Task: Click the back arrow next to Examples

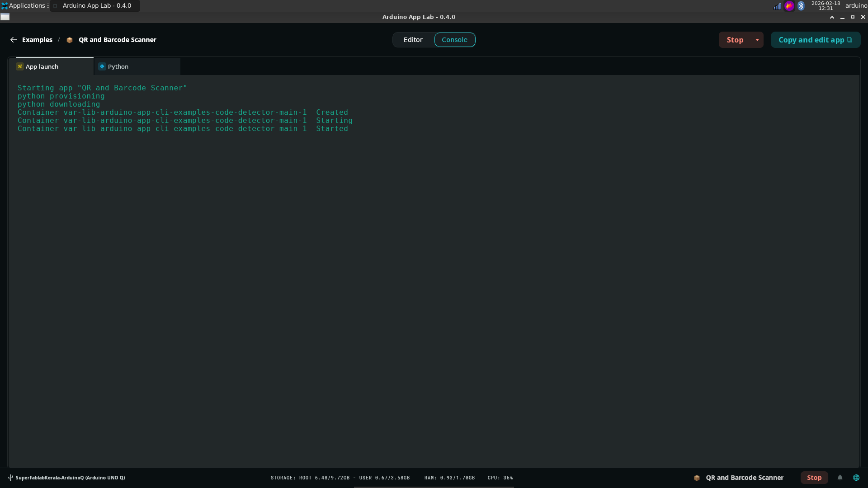Action: (x=14, y=40)
